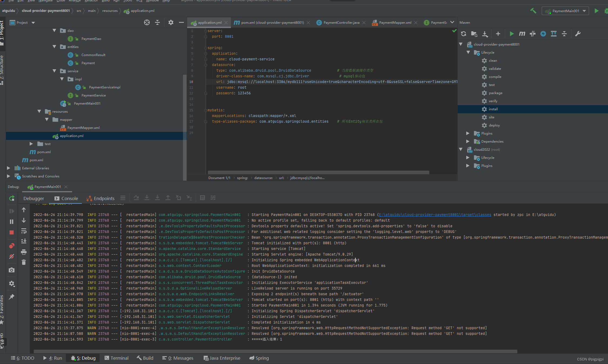Close the application.yml editor tab
Screen dimensions: 608x364
coord(226,23)
